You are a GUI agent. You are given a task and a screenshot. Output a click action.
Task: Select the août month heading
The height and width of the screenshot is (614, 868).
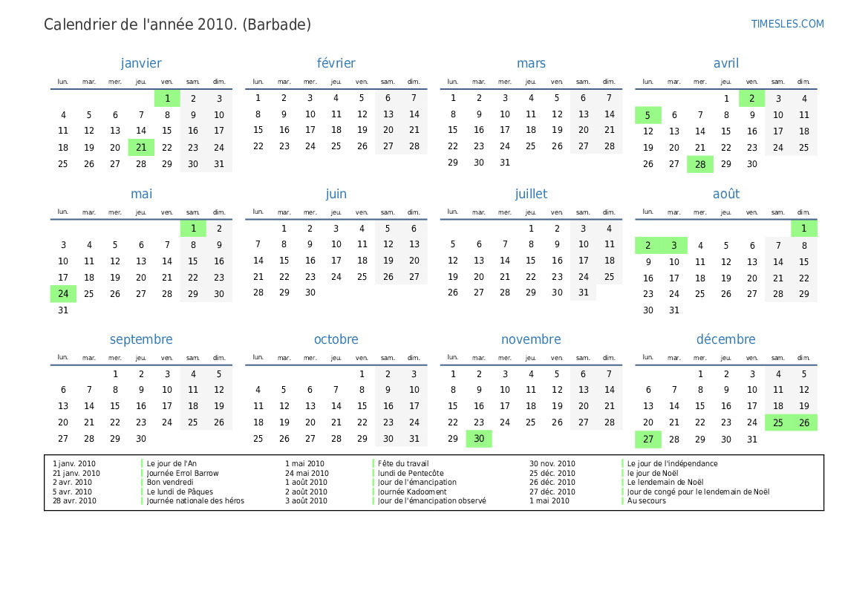coord(725,194)
